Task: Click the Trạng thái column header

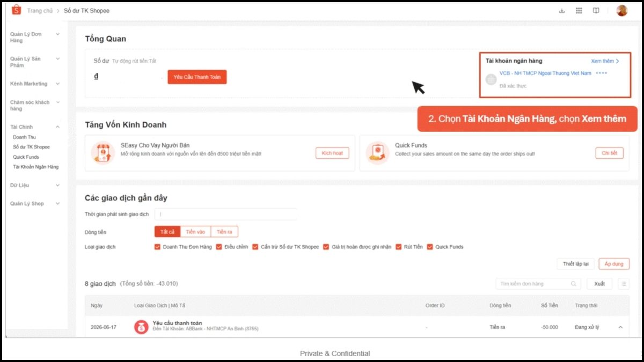Action: (x=586, y=305)
